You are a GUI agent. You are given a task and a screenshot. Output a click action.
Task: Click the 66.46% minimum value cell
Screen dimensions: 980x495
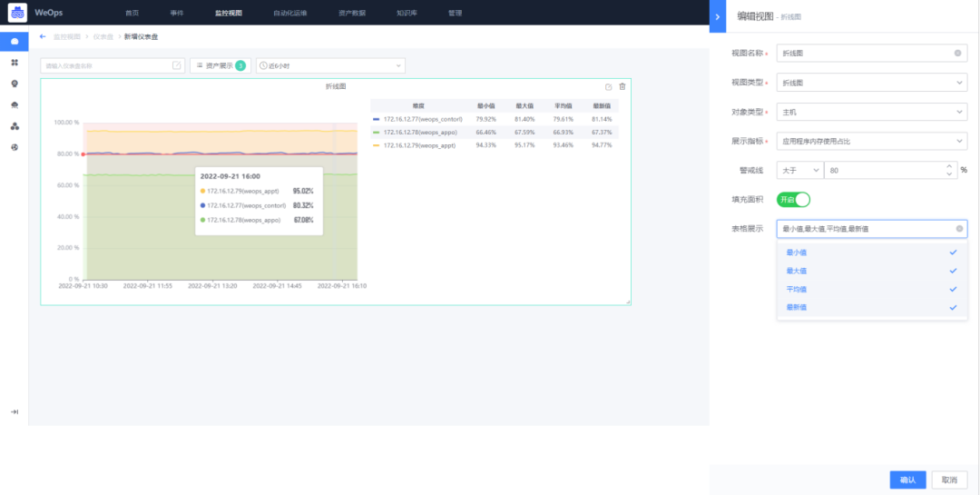[485, 132]
